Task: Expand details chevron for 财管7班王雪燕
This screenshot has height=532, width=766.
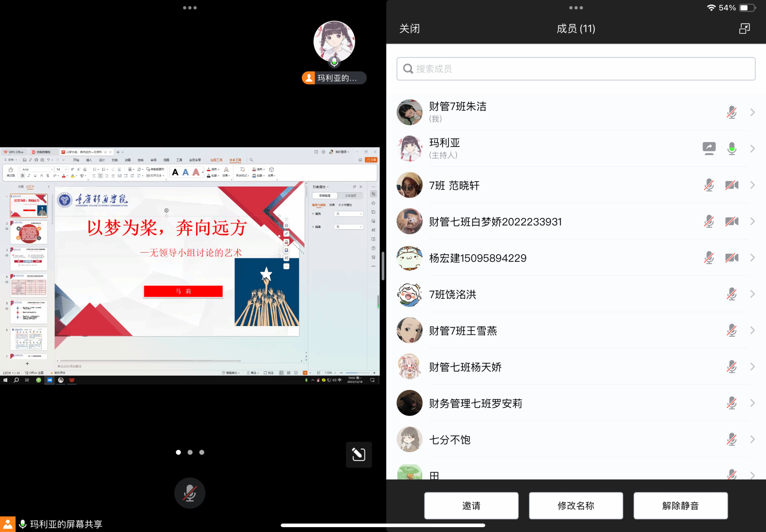Action: pos(753,330)
